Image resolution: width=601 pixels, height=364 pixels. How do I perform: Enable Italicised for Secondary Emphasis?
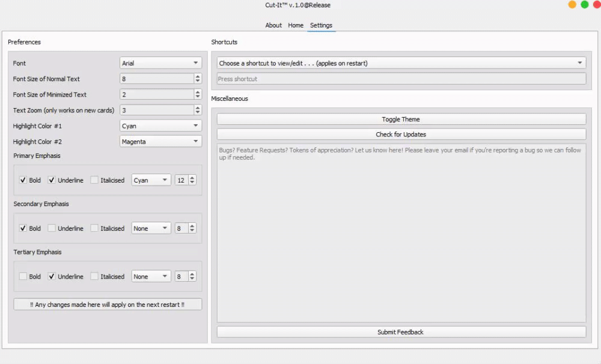coord(94,228)
